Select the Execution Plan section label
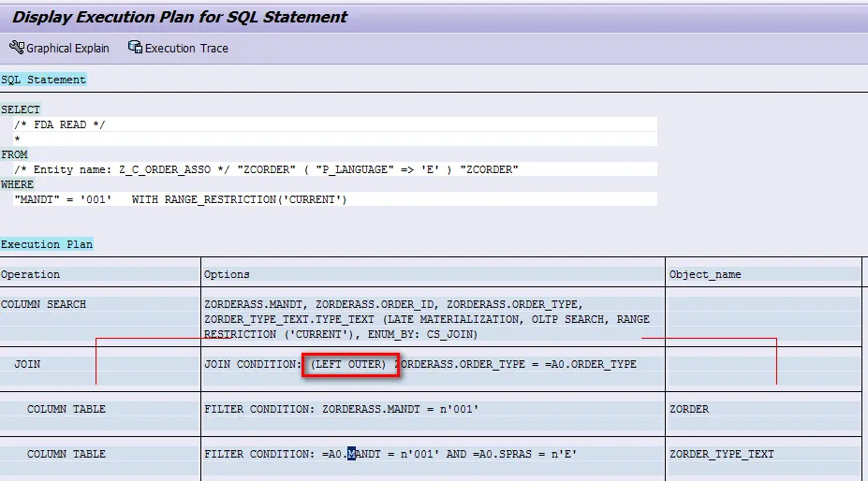 click(x=47, y=244)
